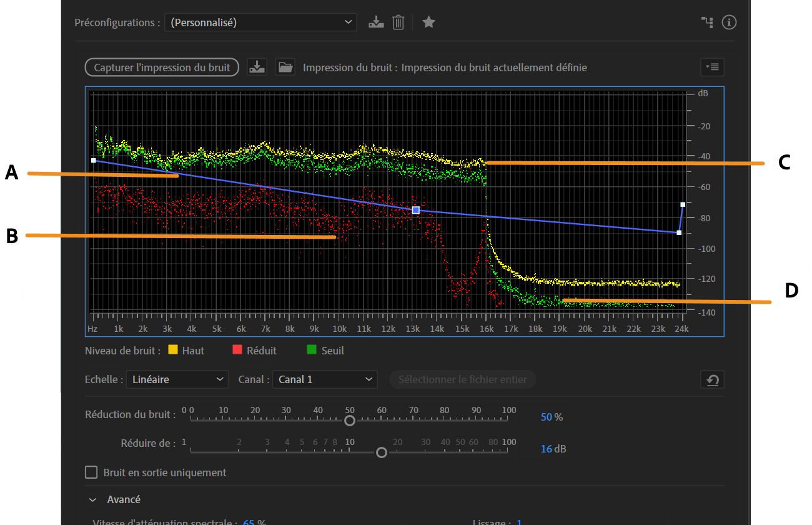Open the Echelle Linéaire dropdown
Viewport: 812px width, 525px height.
[177, 379]
